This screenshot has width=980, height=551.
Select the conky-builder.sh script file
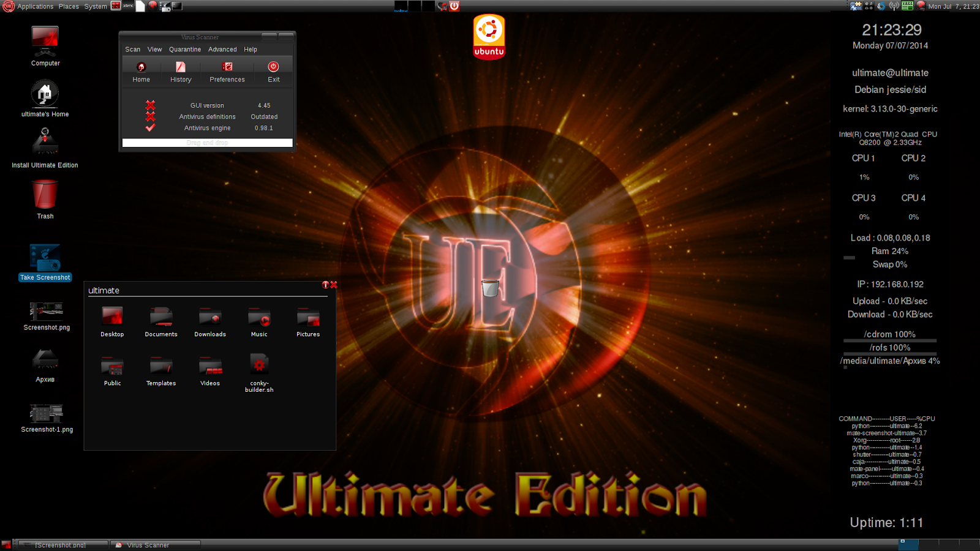259,373
